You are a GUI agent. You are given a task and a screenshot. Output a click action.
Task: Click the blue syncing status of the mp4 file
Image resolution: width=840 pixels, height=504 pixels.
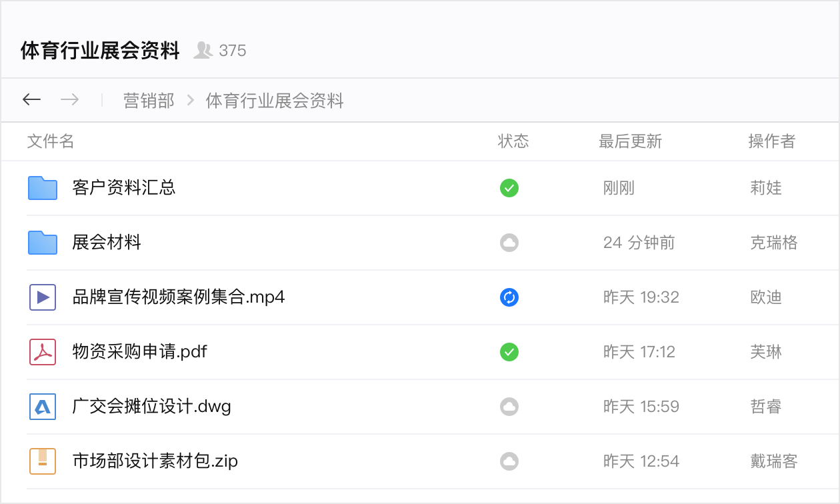click(x=509, y=297)
